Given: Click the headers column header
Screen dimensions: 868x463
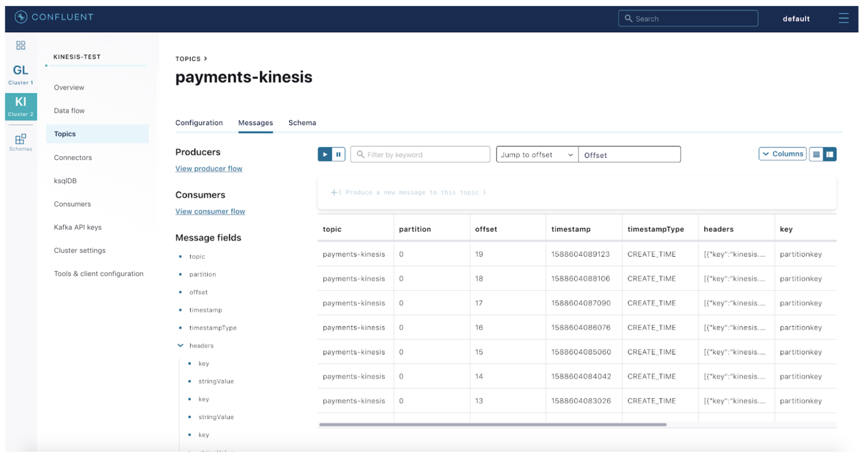Looking at the screenshot, I should point(718,229).
